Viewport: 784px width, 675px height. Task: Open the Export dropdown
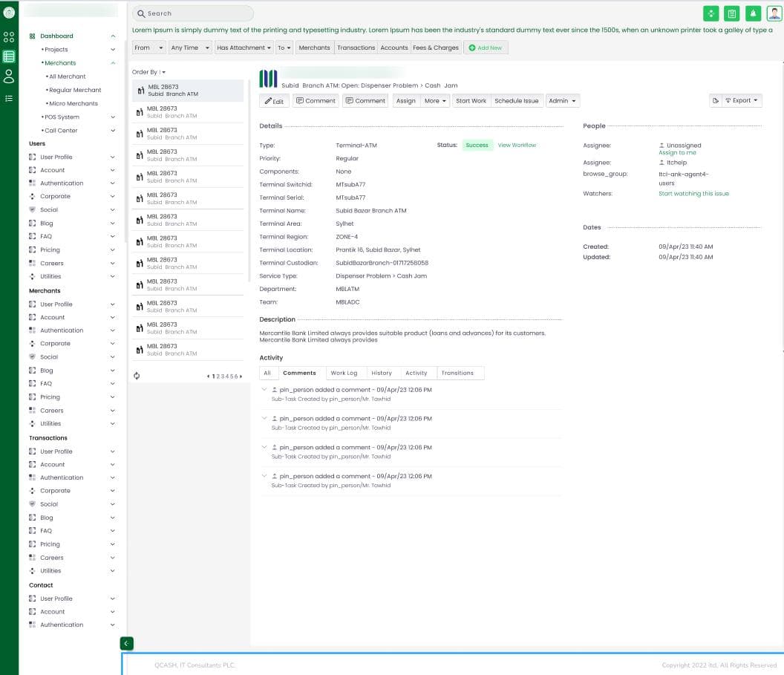pos(742,100)
